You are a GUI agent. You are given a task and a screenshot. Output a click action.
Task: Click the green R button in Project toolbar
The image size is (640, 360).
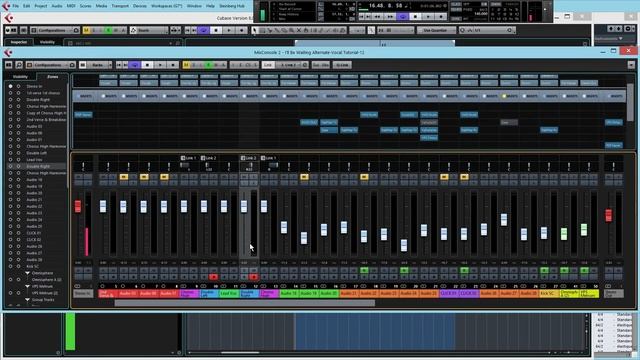[x=109, y=30]
